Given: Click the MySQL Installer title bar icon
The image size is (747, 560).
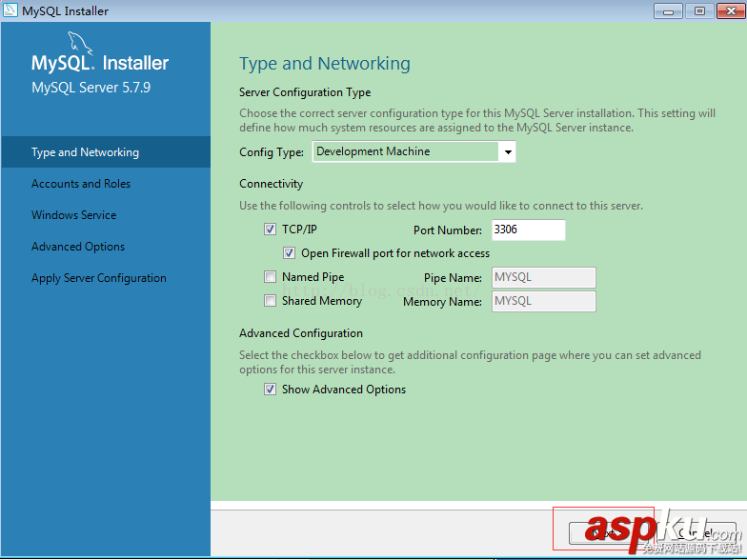Looking at the screenshot, I should [10, 10].
